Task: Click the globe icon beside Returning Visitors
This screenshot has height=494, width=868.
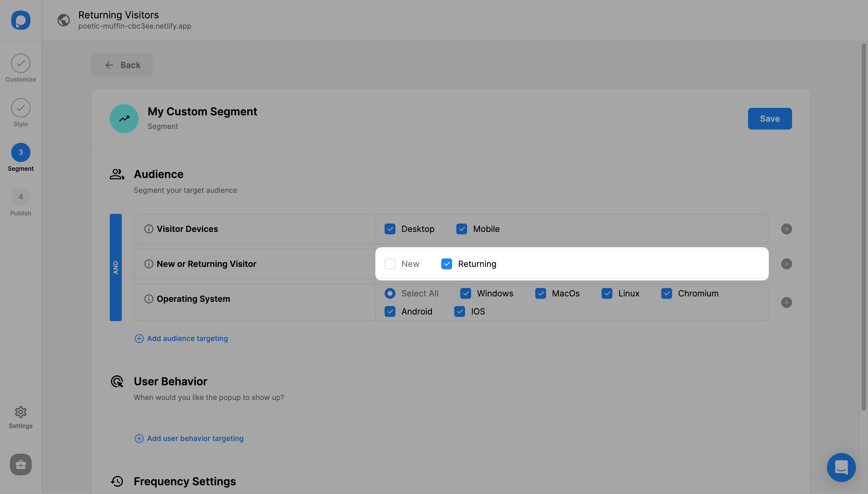Action: tap(64, 20)
